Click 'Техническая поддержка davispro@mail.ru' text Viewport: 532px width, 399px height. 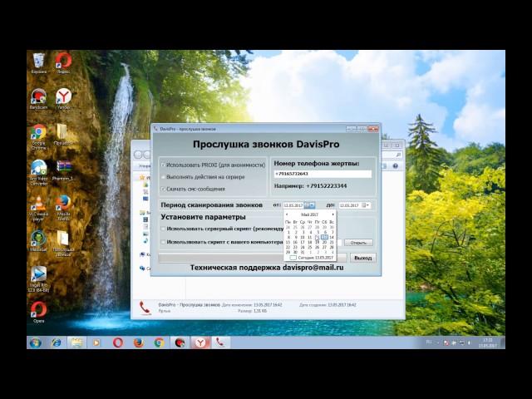(x=267, y=268)
